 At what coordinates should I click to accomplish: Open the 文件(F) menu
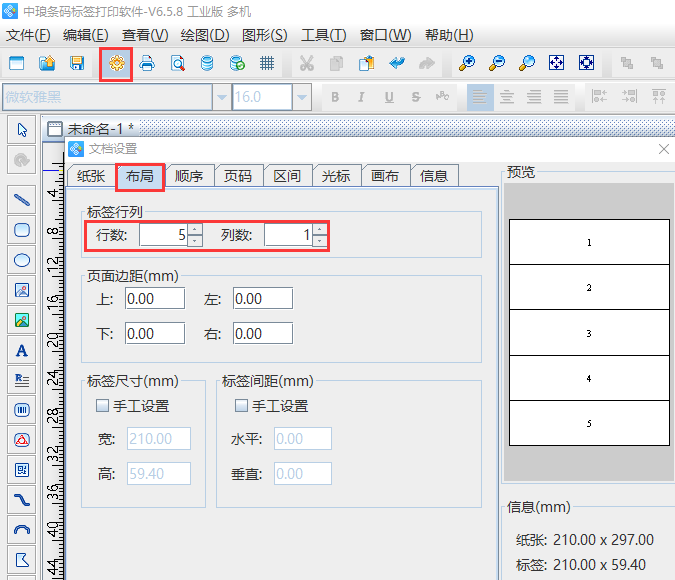point(28,35)
